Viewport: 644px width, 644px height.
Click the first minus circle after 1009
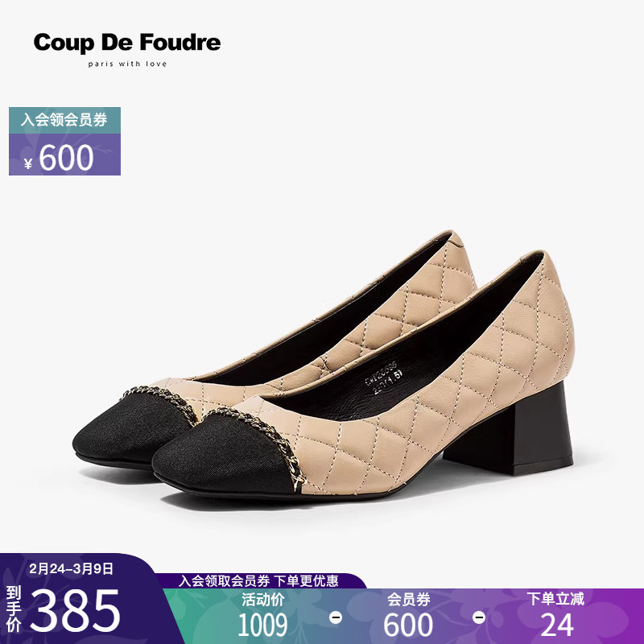(x=336, y=617)
